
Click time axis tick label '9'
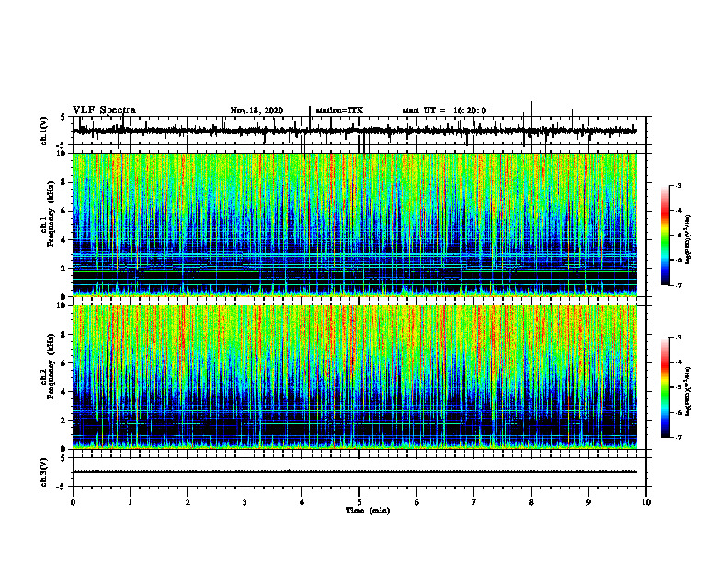coord(588,502)
